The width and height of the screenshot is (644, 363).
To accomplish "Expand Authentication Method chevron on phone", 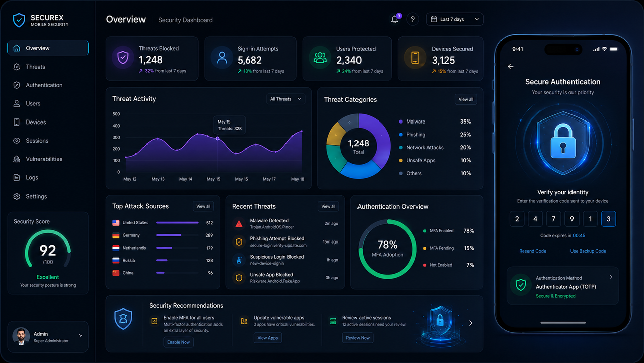I will point(611,277).
